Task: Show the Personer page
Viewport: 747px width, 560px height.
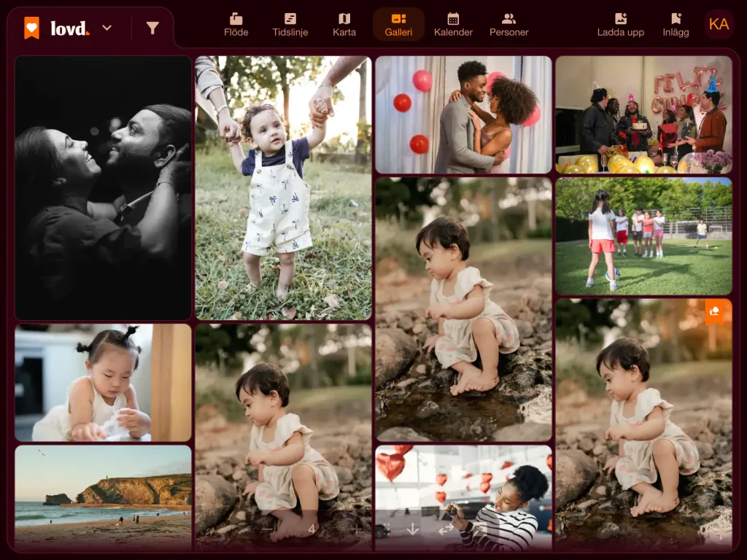Action: click(x=508, y=25)
